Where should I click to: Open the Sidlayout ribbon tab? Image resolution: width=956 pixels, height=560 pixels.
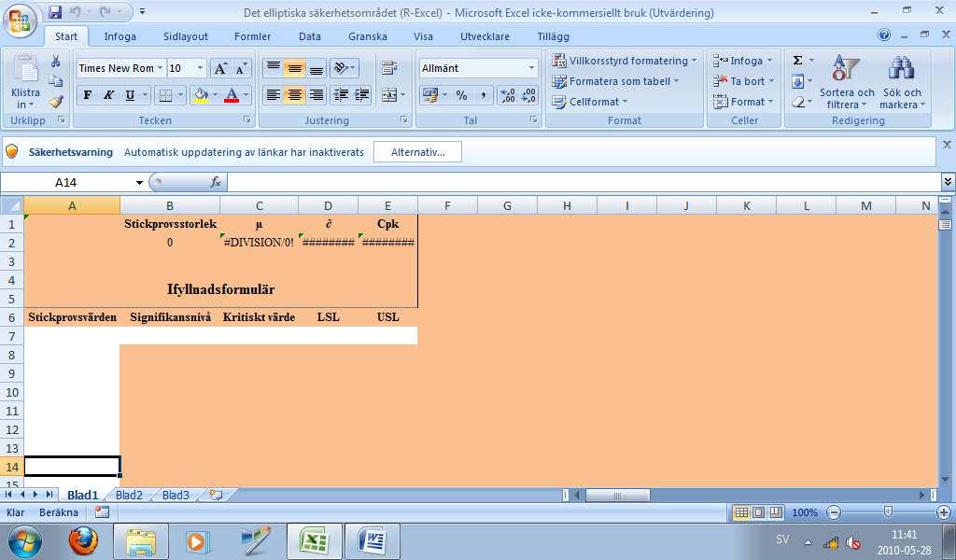point(186,36)
